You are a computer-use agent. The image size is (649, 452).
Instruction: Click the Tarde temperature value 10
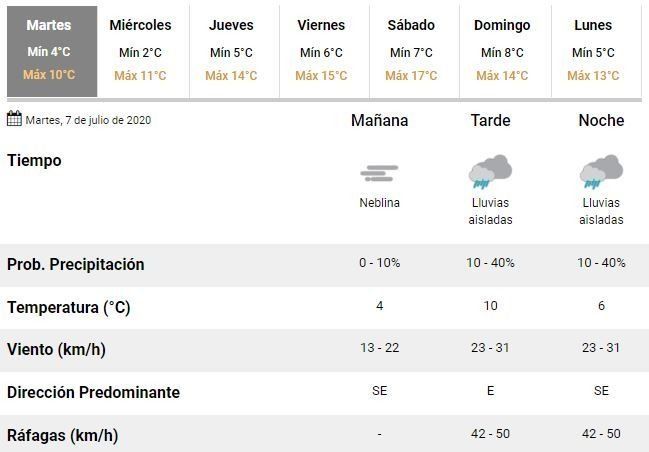490,306
